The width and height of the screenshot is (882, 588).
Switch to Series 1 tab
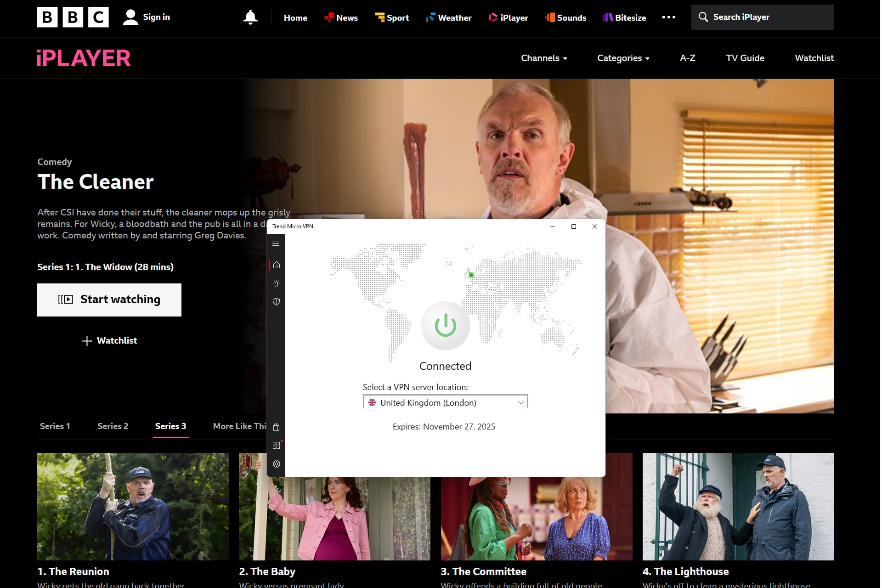click(56, 426)
